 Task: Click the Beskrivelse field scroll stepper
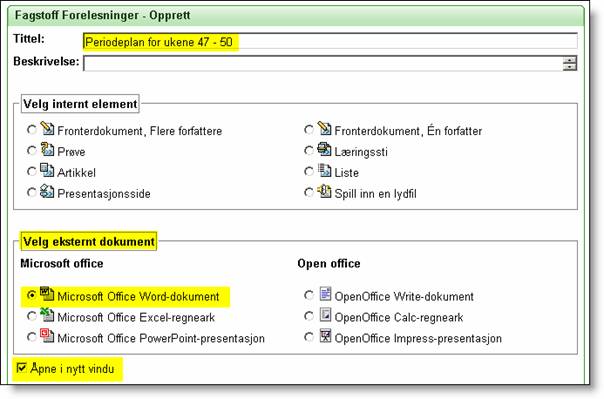(570, 64)
